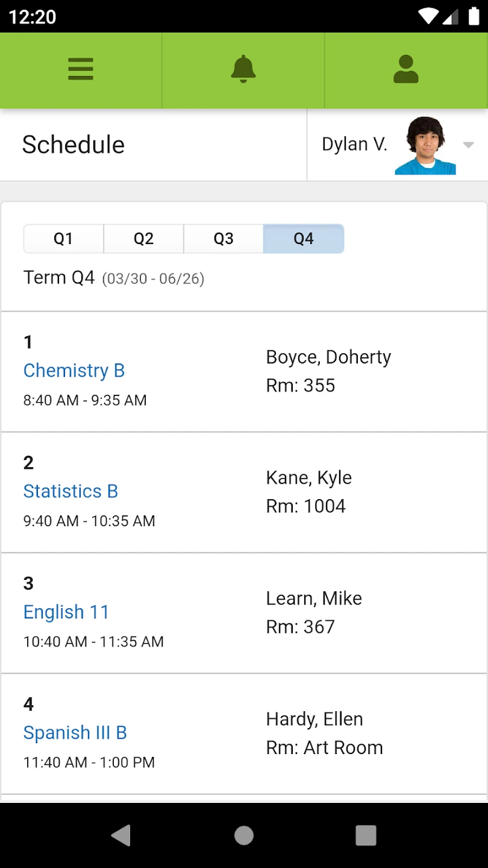Tap the Android home button
This screenshot has width=488, height=868.
(x=244, y=835)
